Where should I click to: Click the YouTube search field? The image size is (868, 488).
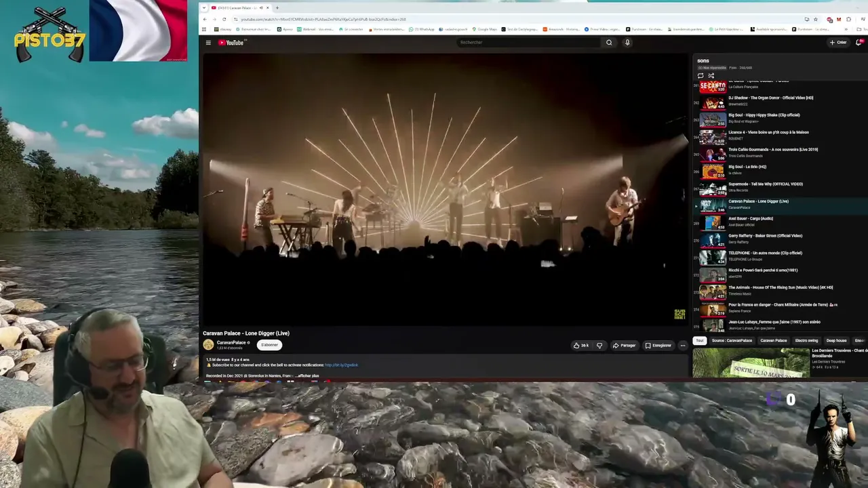[x=529, y=43]
